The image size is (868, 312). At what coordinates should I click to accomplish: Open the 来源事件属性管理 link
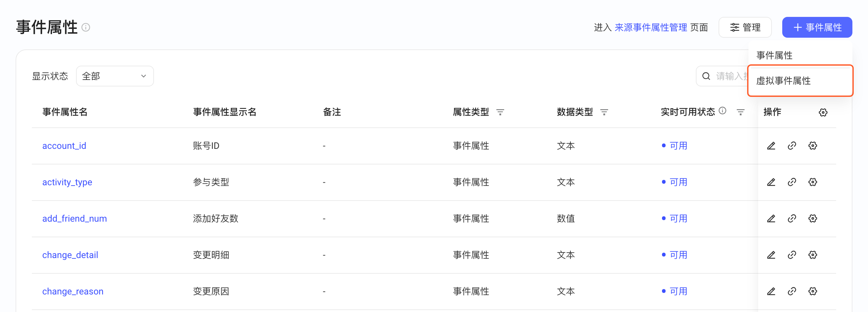click(651, 28)
